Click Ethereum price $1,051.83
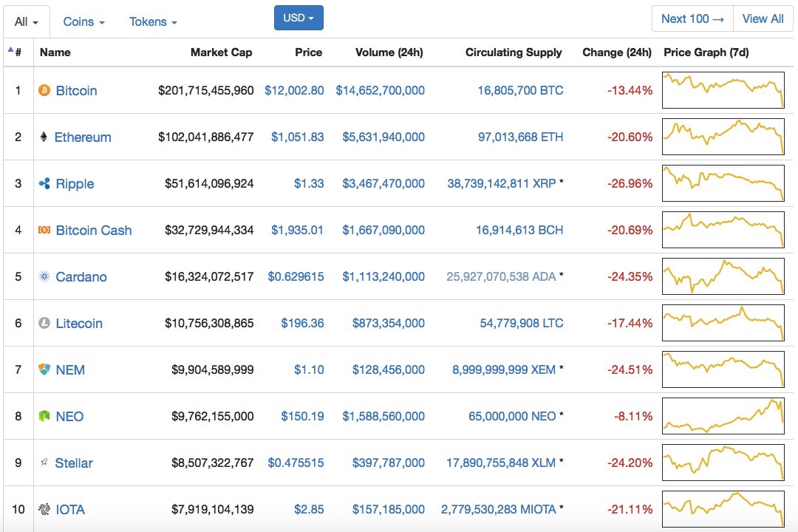The image size is (798, 532). point(298,137)
